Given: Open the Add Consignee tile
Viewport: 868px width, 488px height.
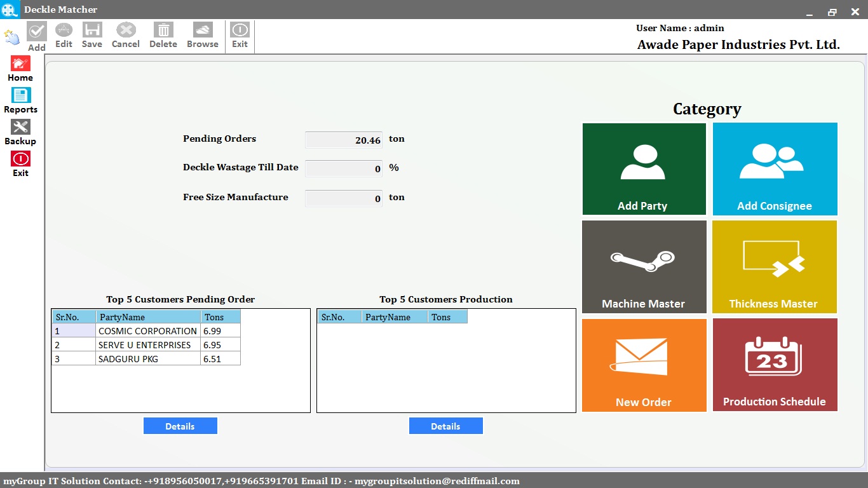Looking at the screenshot, I should coord(775,168).
